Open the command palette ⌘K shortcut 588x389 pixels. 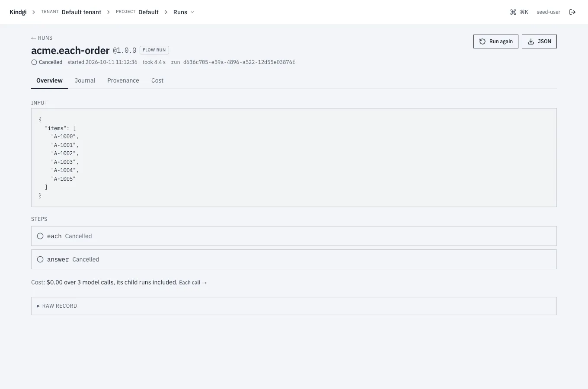pyautogui.click(x=519, y=12)
